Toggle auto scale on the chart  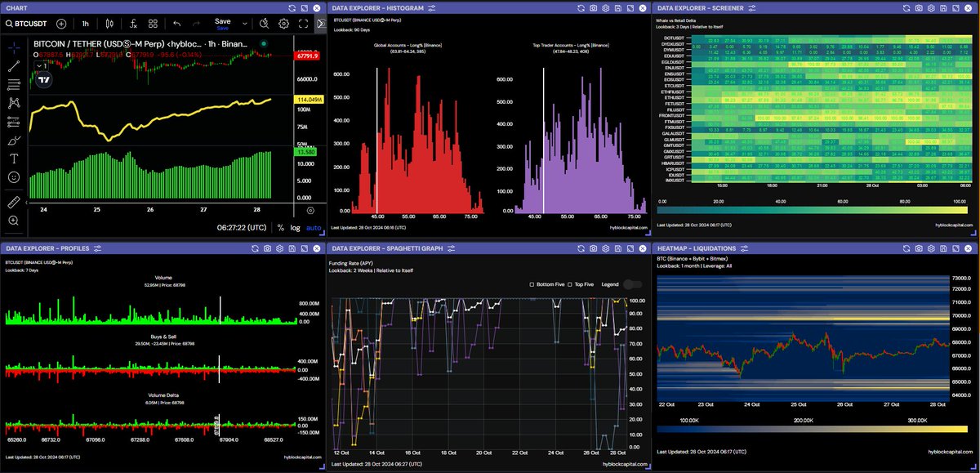(314, 227)
